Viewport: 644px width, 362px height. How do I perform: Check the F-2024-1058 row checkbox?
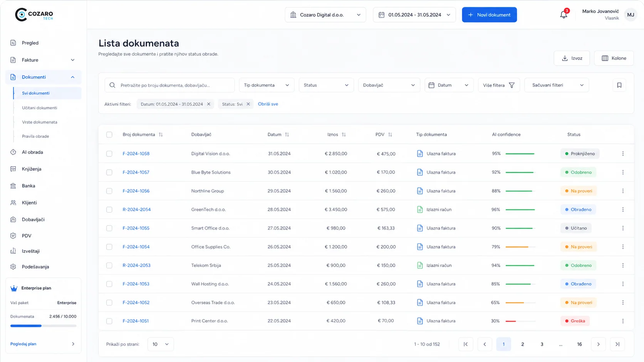click(x=109, y=153)
